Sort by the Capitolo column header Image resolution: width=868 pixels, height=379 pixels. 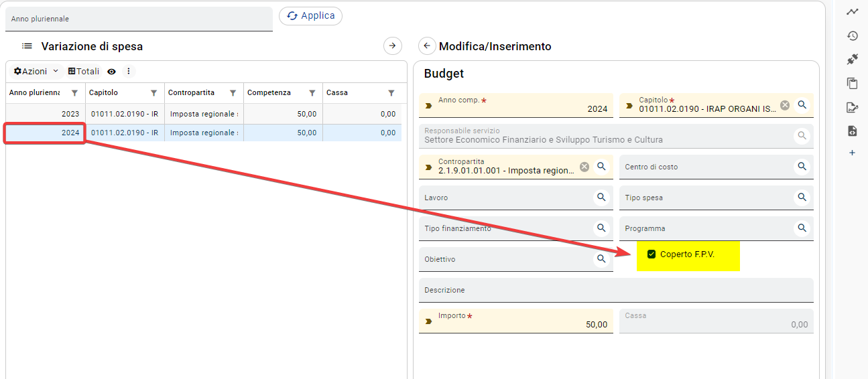103,92
